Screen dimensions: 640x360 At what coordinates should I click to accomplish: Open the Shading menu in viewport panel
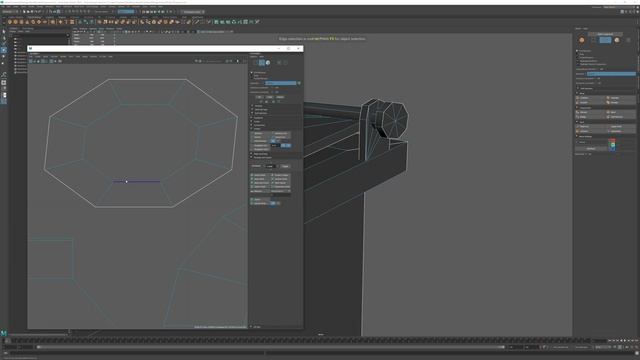tap(83, 29)
